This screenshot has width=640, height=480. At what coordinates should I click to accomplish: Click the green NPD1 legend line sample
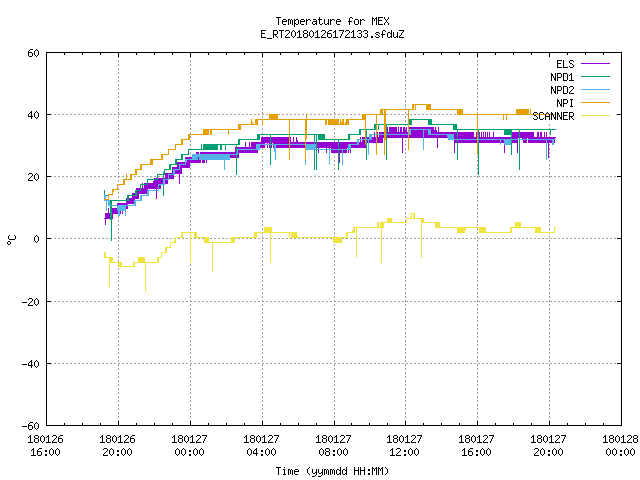click(596, 76)
